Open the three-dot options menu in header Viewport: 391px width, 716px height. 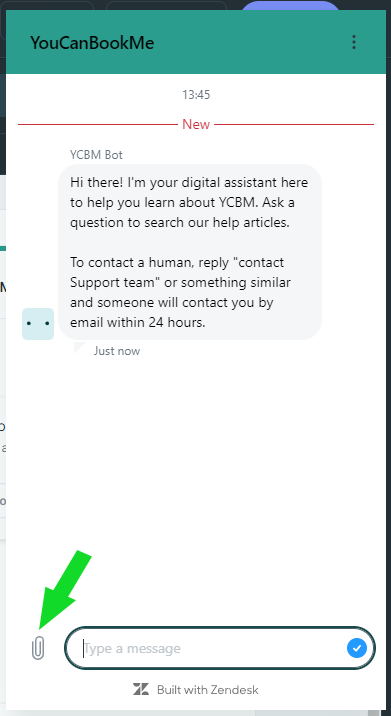[x=354, y=42]
